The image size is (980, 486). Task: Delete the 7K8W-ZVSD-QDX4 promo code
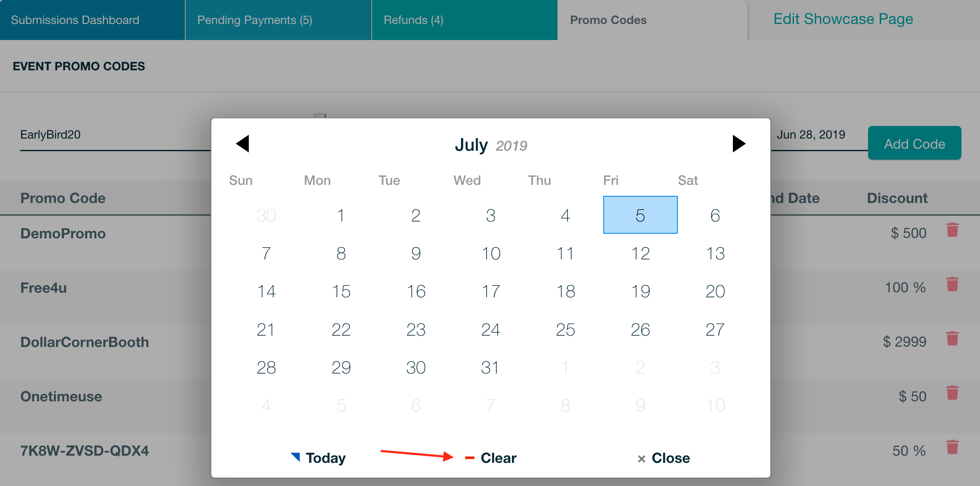(952, 448)
